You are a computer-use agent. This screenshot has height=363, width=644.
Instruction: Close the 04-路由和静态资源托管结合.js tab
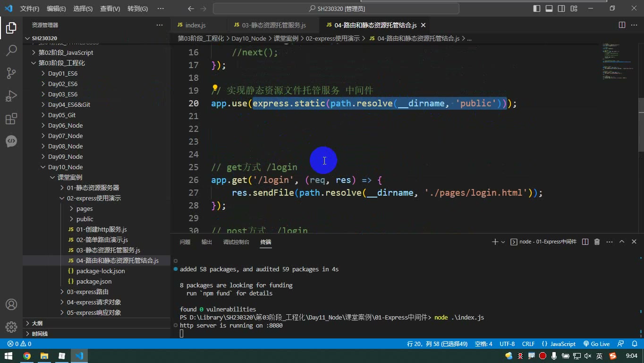(x=423, y=25)
